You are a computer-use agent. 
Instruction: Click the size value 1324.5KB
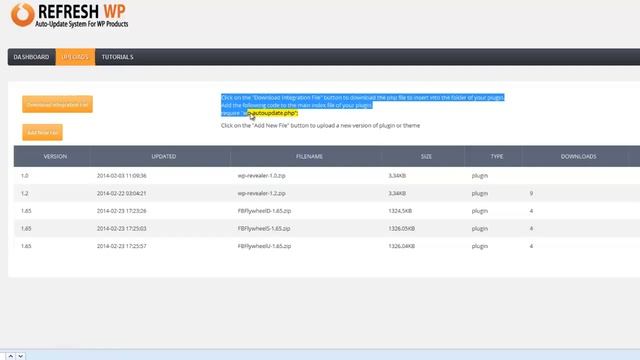click(400, 211)
